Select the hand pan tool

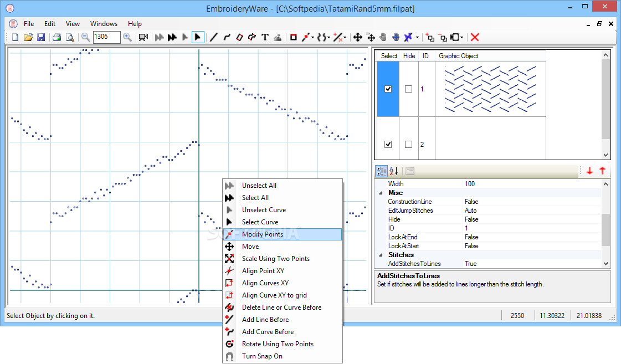(x=383, y=37)
